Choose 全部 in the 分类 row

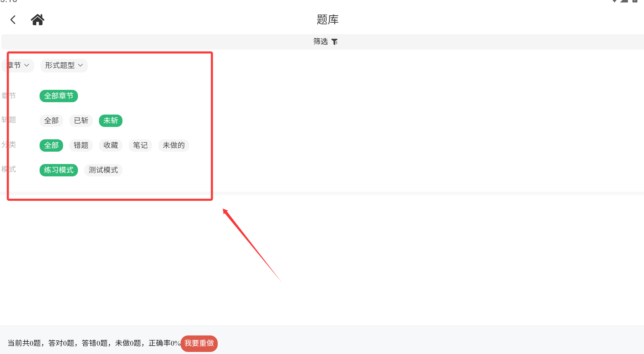pos(52,145)
